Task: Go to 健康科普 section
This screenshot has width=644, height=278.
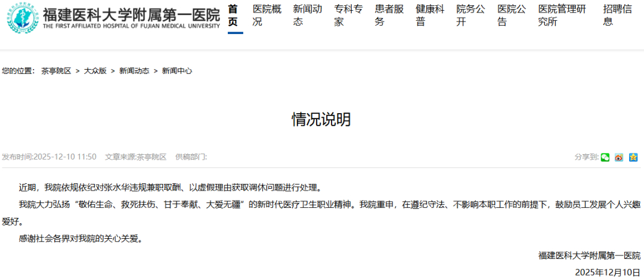Action: (430, 15)
